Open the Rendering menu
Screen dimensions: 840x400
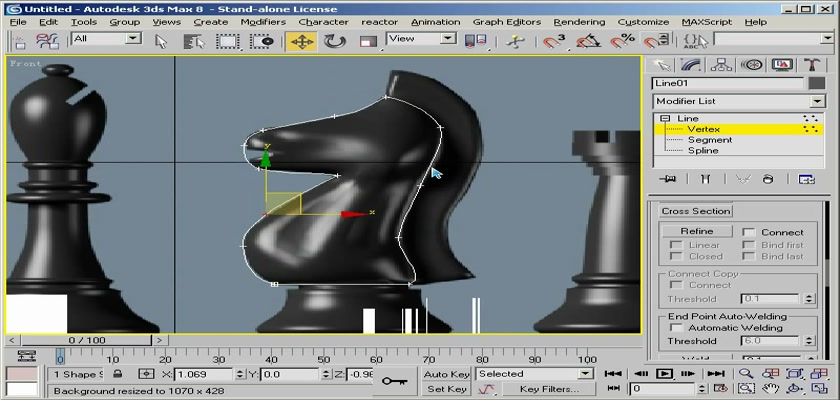579,22
